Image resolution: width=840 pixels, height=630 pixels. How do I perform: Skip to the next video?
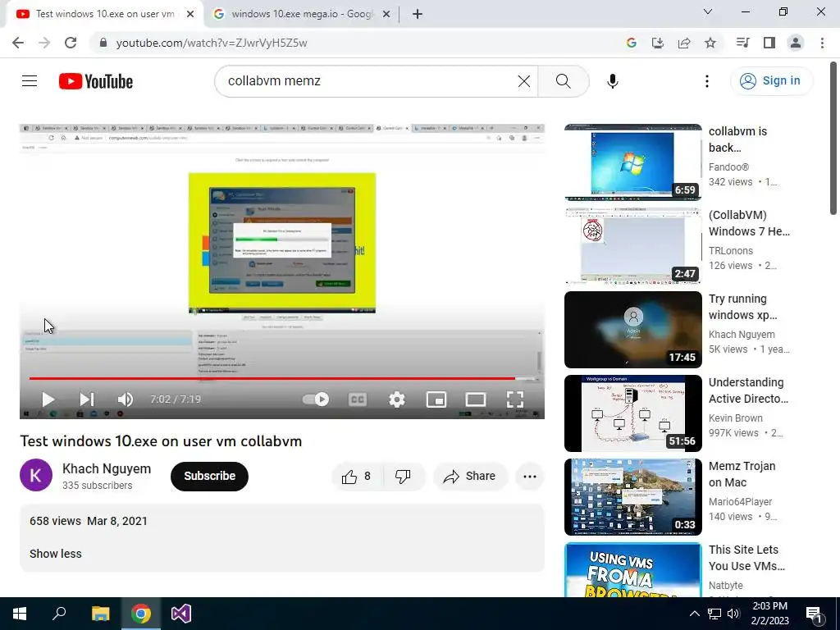(x=87, y=399)
